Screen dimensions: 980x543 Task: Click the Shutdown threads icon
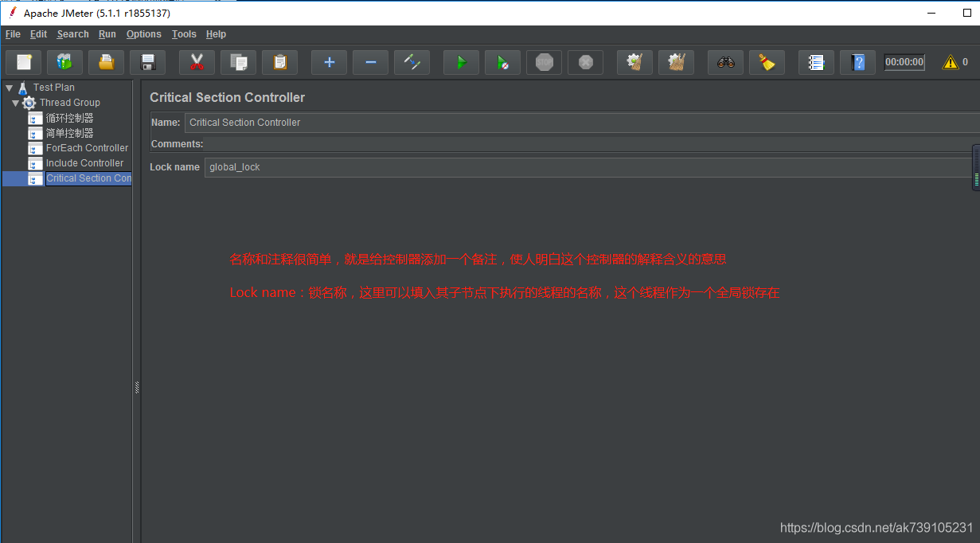[586, 62]
